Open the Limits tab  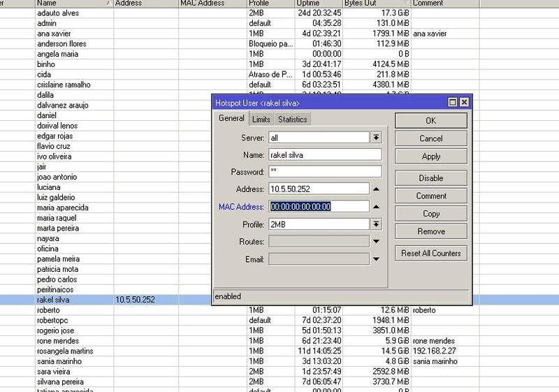coord(261,119)
